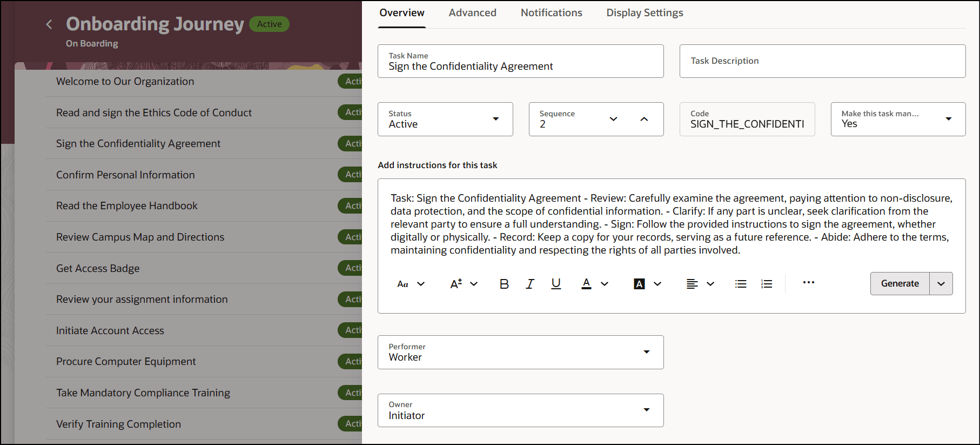Click into the Task Description field
980x445 pixels.
pyautogui.click(x=822, y=61)
